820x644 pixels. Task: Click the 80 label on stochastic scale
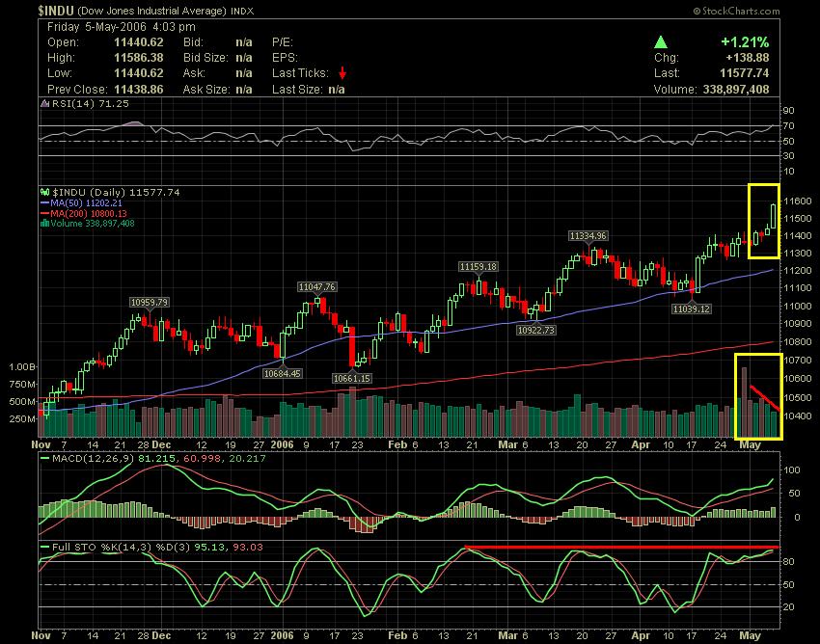coord(788,562)
